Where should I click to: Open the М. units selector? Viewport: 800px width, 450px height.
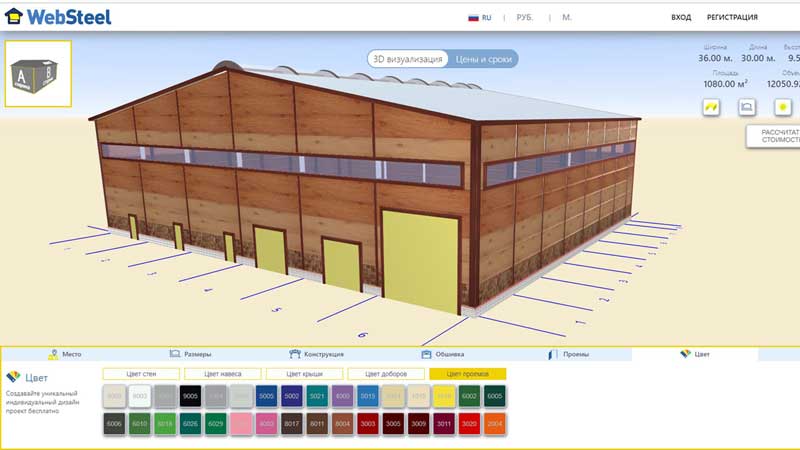567,17
